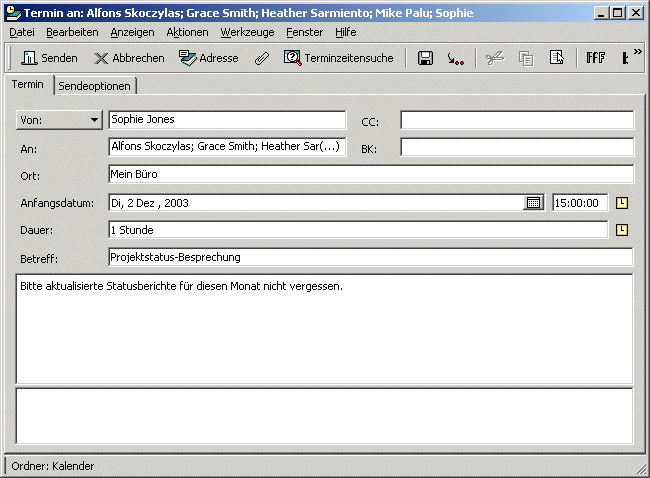Click the application icon in title bar

[14, 13]
